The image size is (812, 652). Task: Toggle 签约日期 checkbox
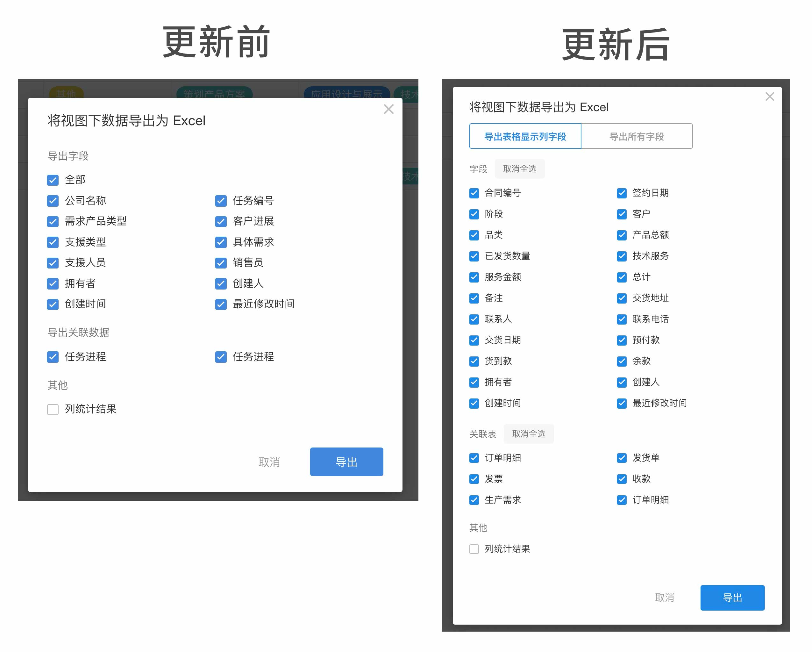(622, 193)
